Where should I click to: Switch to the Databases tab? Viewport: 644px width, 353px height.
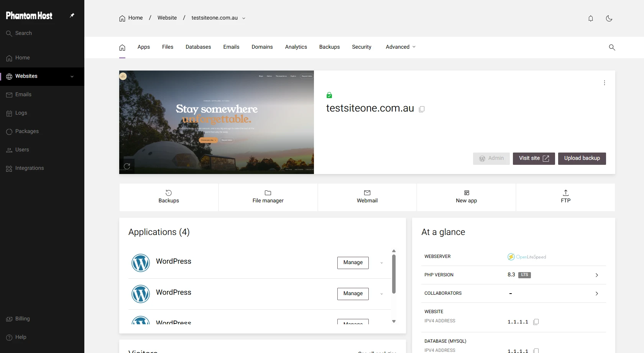coord(198,47)
